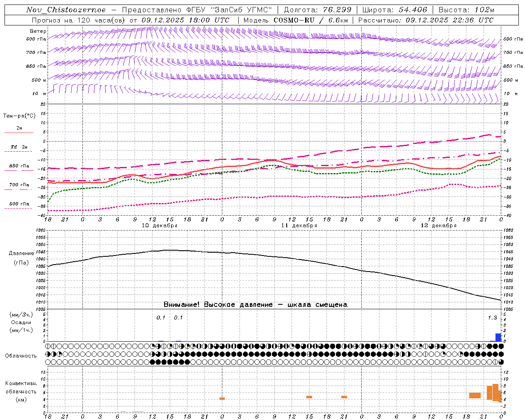Click the blue precipitation bar
Viewport: 525px width, 420px height.
point(498,337)
